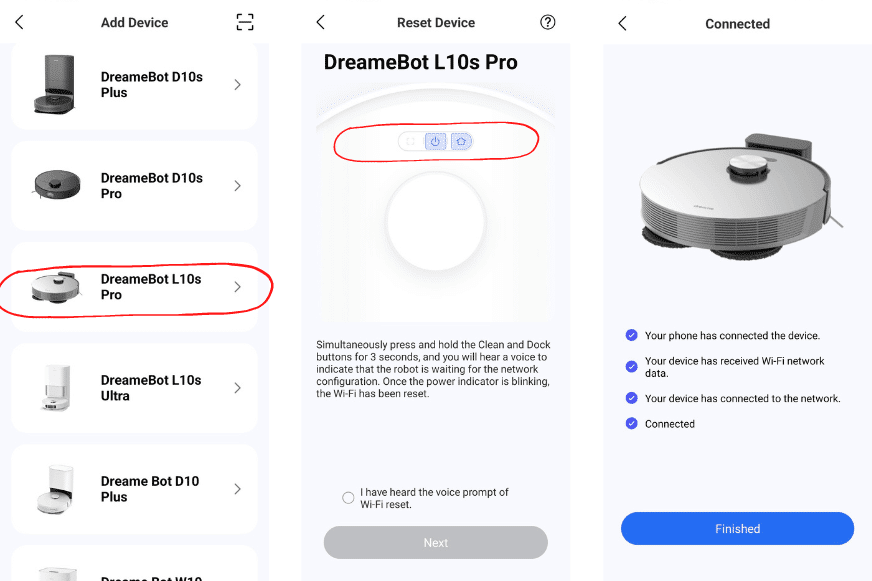This screenshot has width=872, height=581.
Task: Tap the back arrow on the Reset Device screen
Action: (x=320, y=21)
